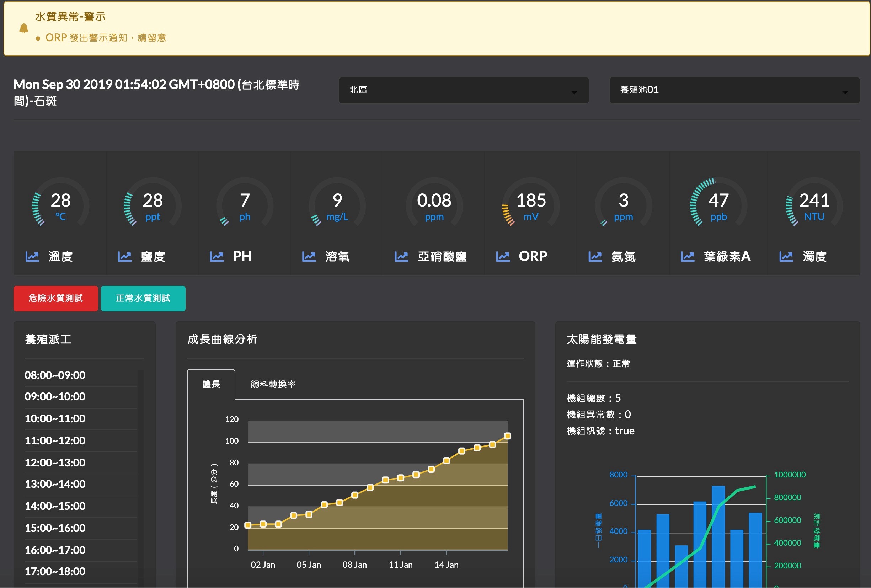The width and height of the screenshot is (871, 588).
Task: Click the 02 Jan axis label
Action: click(x=263, y=565)
